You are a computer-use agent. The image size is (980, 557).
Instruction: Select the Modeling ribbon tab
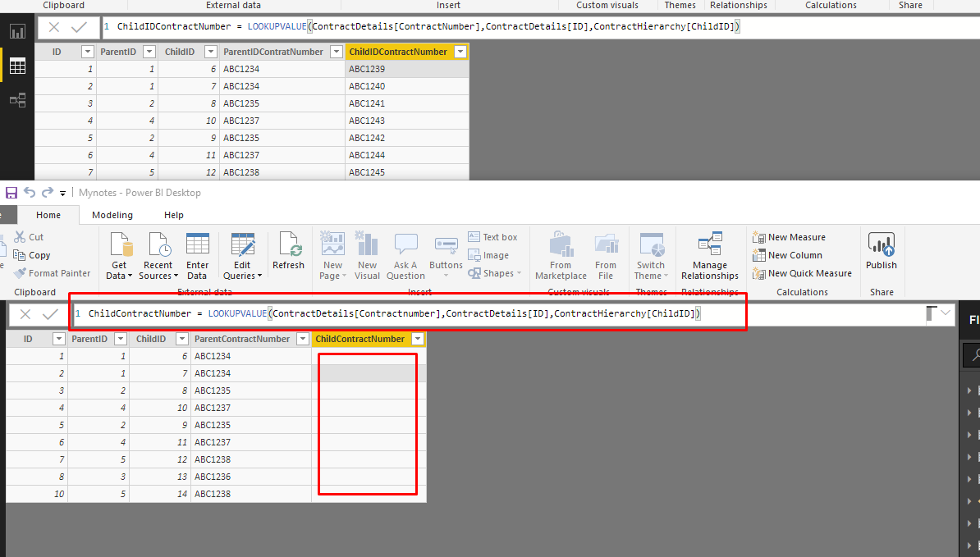[112, 215]
